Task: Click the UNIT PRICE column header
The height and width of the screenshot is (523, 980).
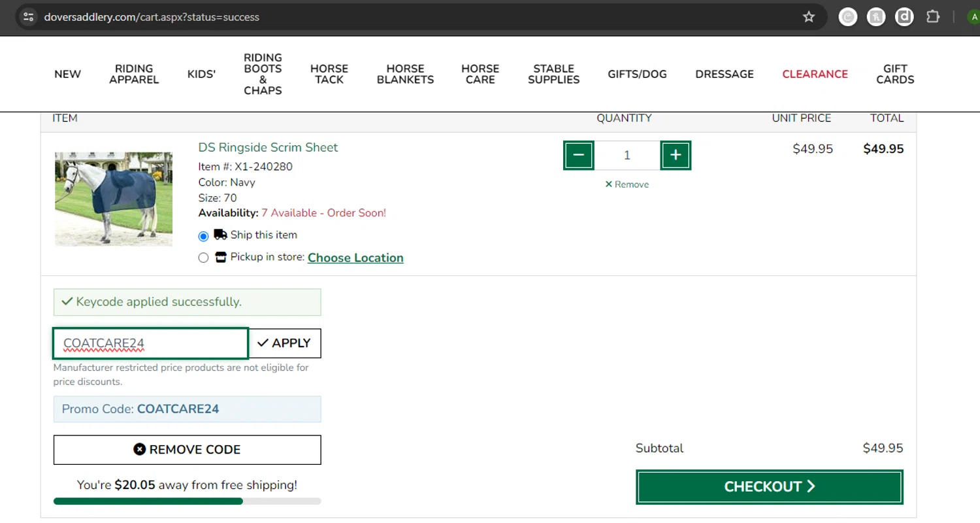Action: click(x=801, y=118)
